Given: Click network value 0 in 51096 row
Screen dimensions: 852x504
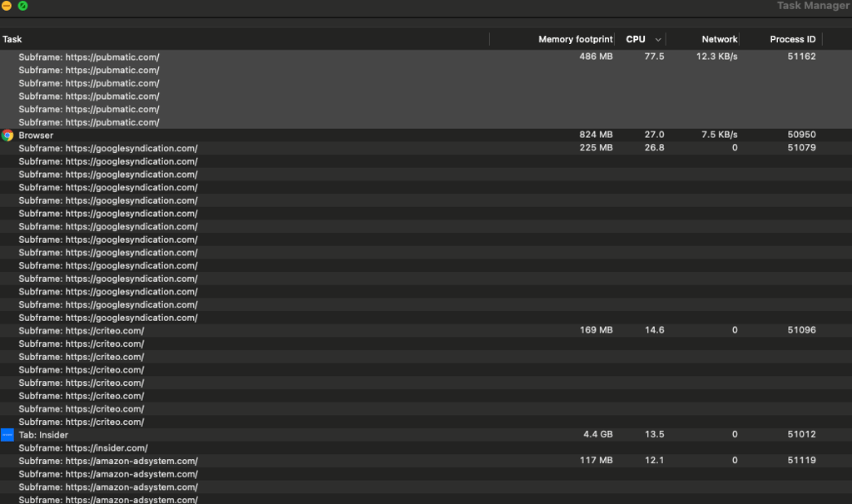Looking at the screenshot, I should point(735,330).
